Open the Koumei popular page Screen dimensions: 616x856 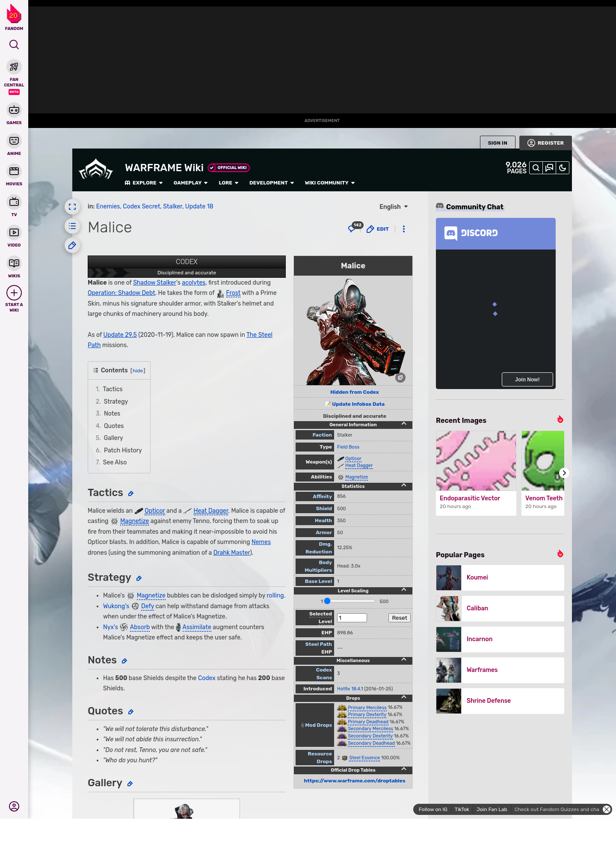(500, 578)
